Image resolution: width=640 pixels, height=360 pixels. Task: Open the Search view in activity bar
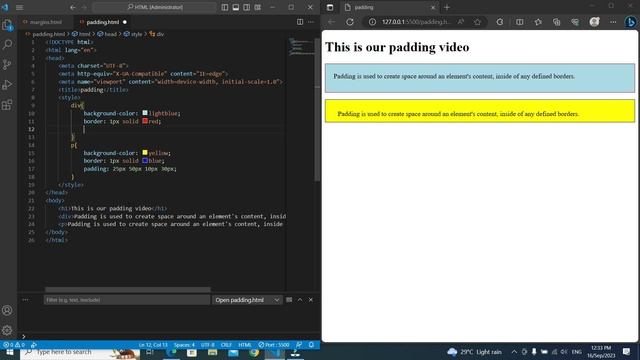(7, 44)
